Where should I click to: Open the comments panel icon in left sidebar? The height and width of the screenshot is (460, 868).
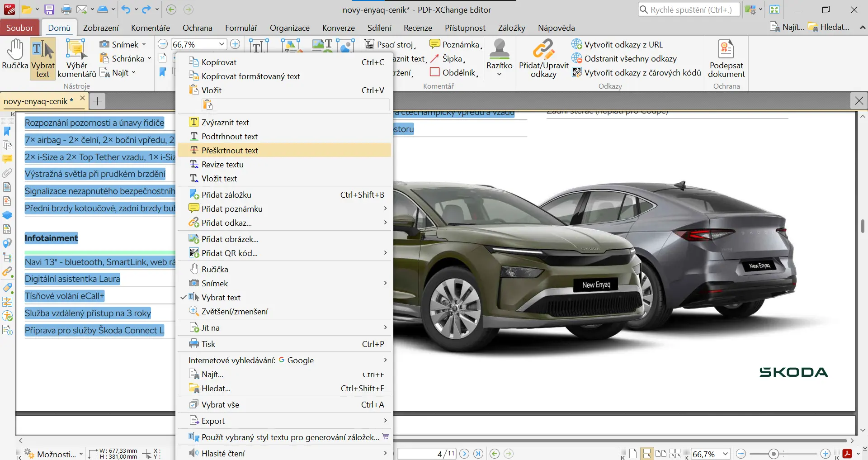point(7,159)
